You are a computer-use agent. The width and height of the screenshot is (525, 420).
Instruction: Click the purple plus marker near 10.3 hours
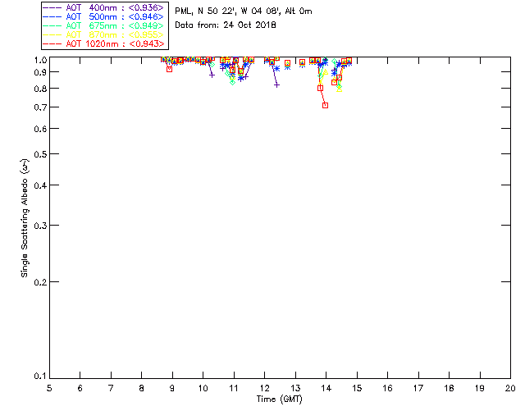(212, 75)
